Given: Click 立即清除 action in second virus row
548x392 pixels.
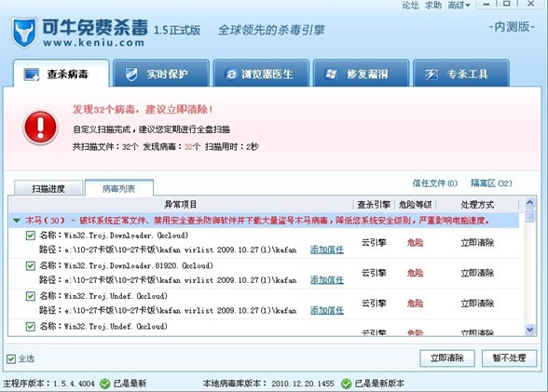Looking at the screenshot, I should pyautogui.click(x=477, y=273).
